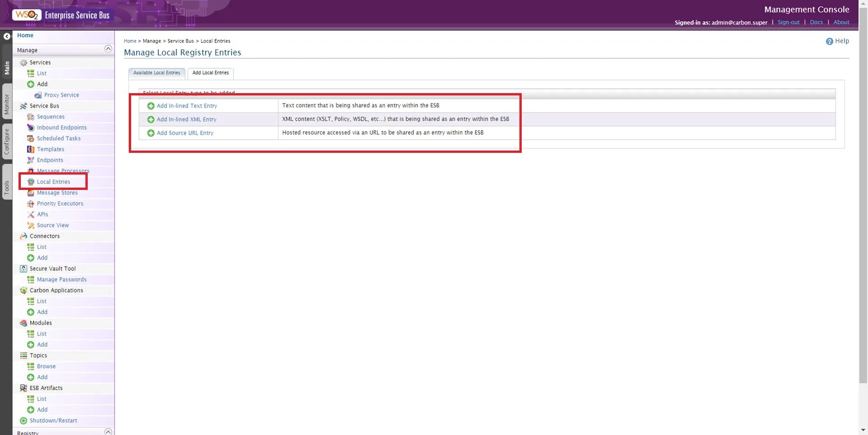Click the Services gear icon
This screenshot has height=435, width=868.
pyautogui.click(x=24, y=62)
